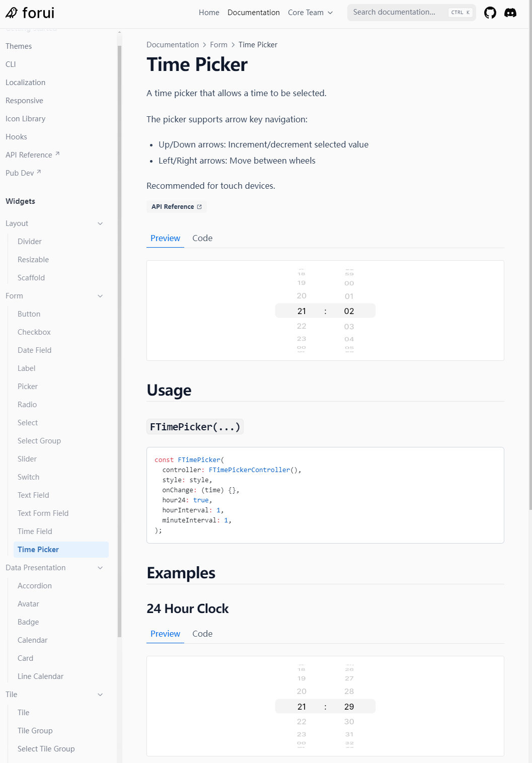Collapse the Form section chevron
Viewport: 532px width, 763px height.
pyautogui.click(x=100, y=296)
